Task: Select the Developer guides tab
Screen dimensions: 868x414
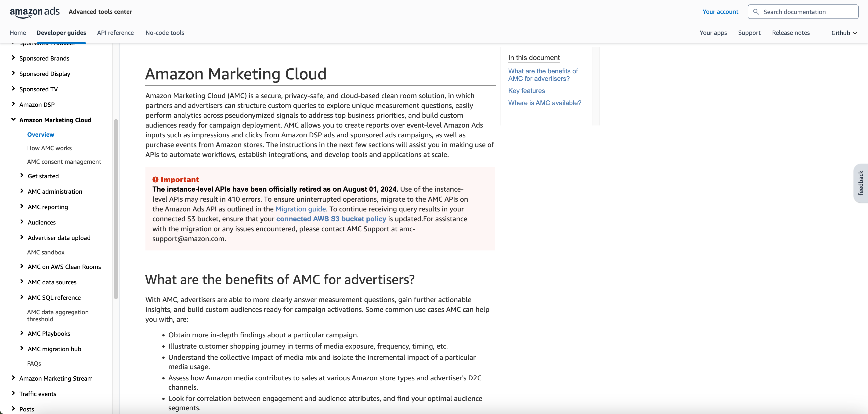Action: pyautogui.click(x=61, y=33)
